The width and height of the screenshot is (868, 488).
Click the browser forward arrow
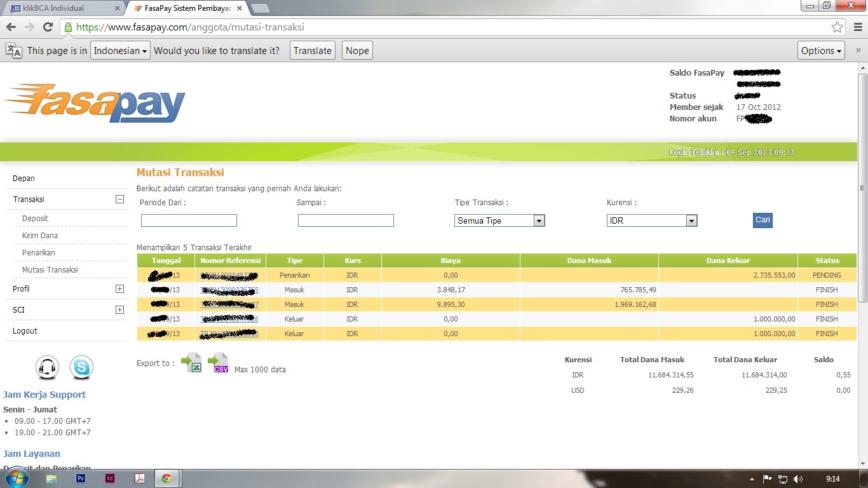tap(29, 27)
